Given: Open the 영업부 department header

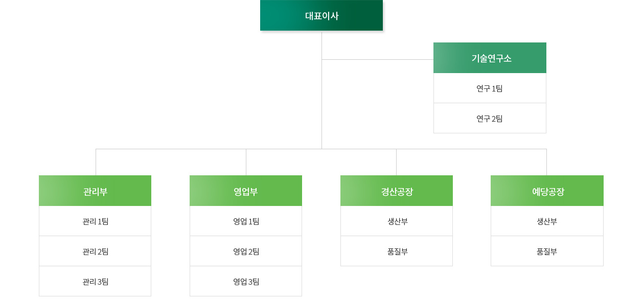Looking at the screenshot, I should (x=246, y=191).
